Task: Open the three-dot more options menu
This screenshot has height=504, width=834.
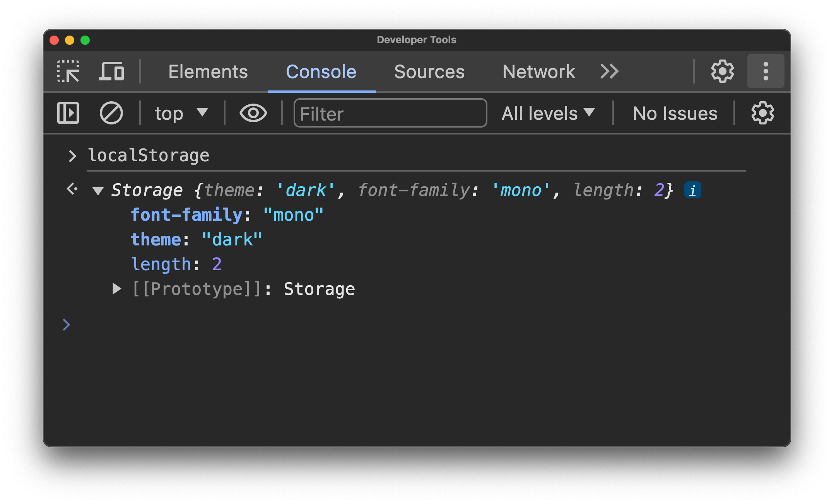Action: (x=768, y=71)
